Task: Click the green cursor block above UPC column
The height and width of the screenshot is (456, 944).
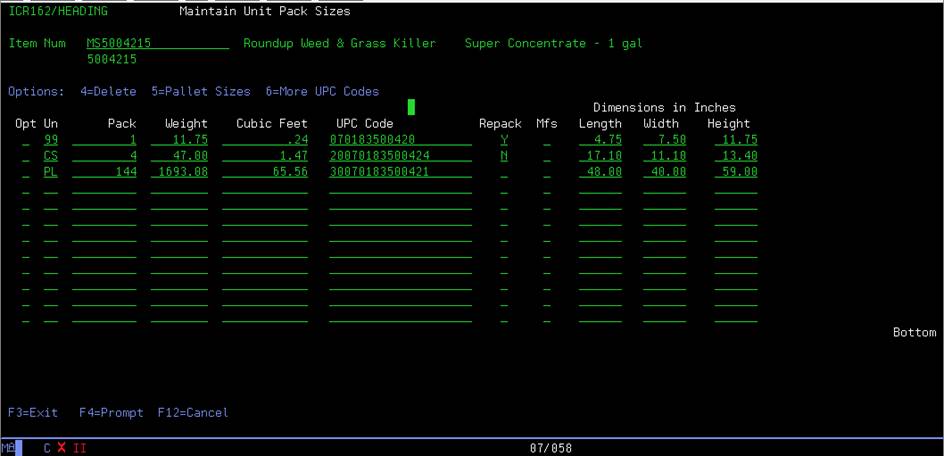Action: pos(411,107)
